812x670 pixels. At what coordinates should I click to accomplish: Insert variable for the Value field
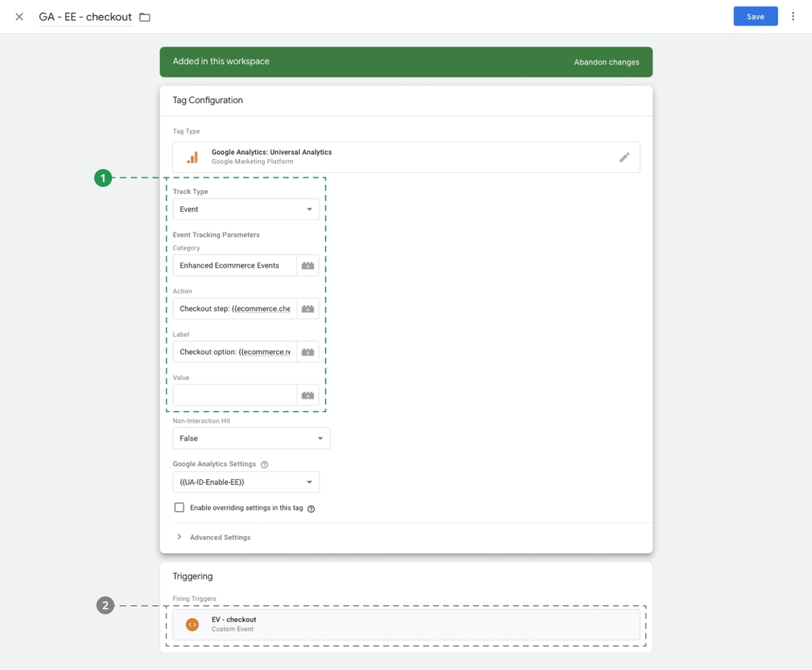tap(308, 395)
